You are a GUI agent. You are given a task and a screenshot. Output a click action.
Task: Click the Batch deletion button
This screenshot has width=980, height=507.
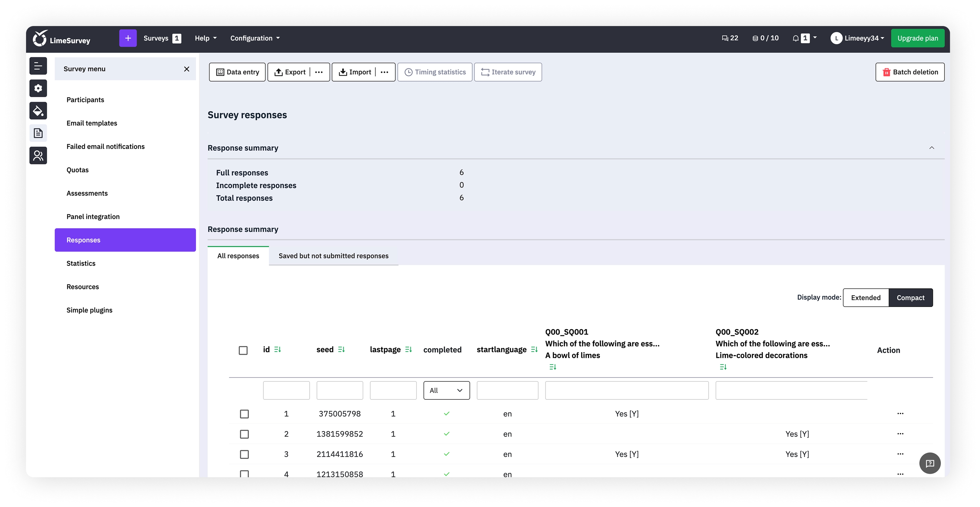coord(910,72)
